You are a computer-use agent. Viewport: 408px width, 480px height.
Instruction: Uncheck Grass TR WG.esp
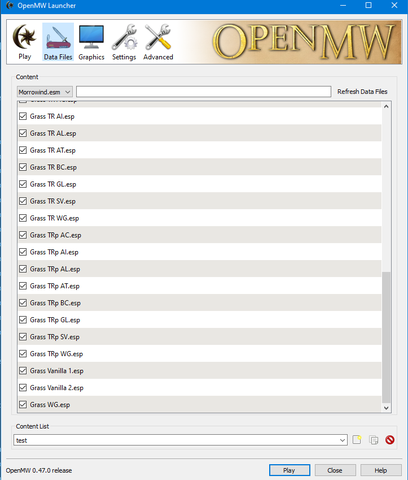coord(23,218)
